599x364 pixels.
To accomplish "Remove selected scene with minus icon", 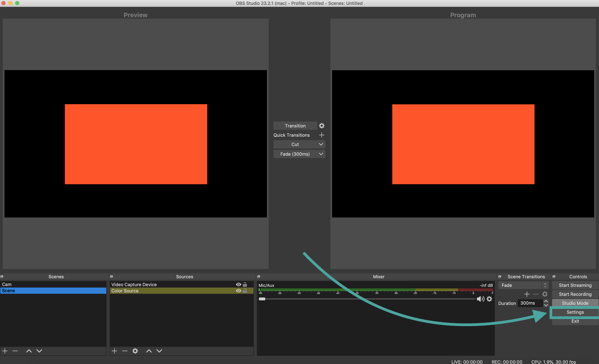I will [x=15, y=351].
